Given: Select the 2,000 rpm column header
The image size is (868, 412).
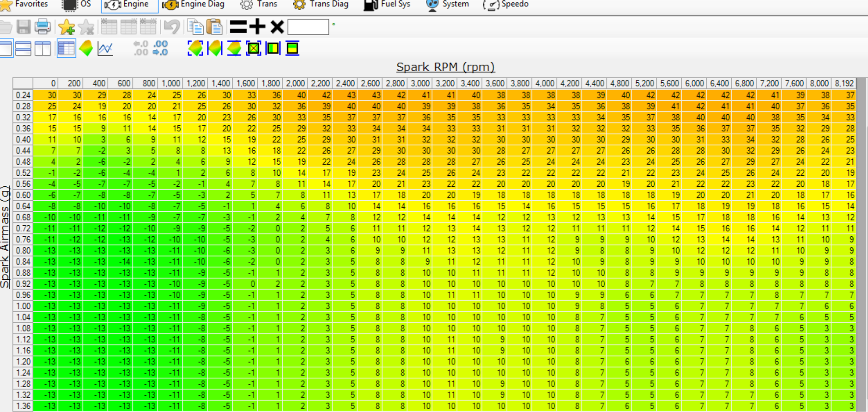Looking at the screenshot, I should 295,83.
